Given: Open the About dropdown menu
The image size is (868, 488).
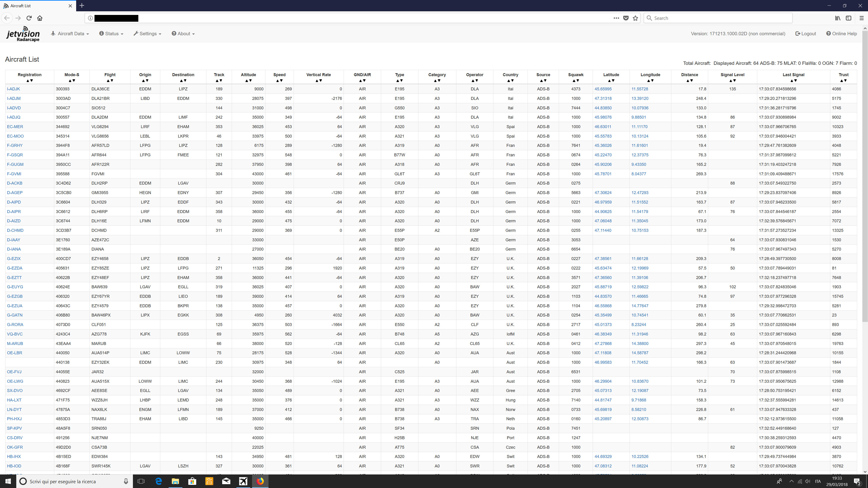Looking at the screenshot, I should point(183,34).
